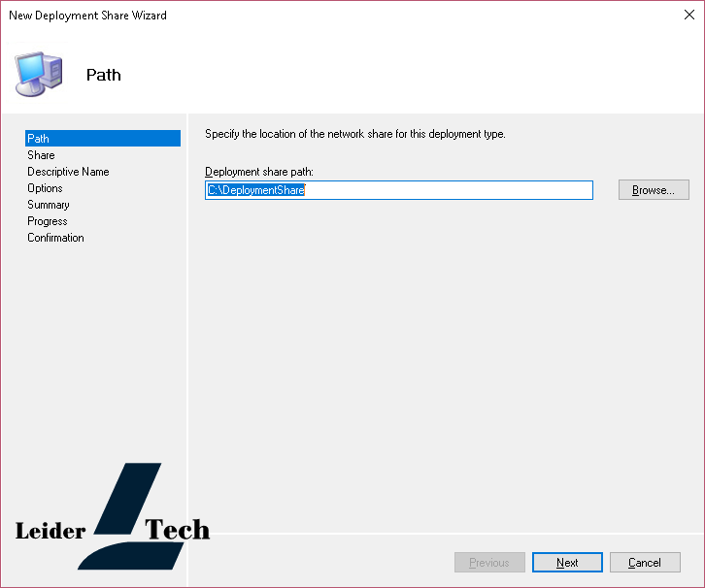Jump to the Summary step
This screenshot has width=705, height=588.
49,205
